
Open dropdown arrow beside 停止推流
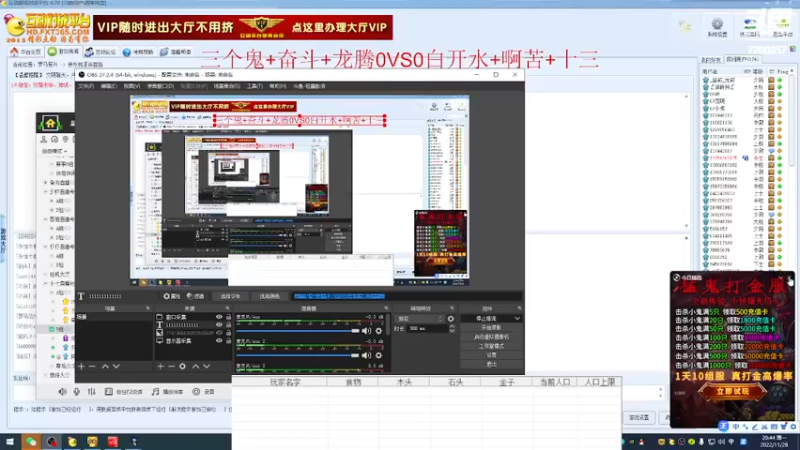(517, 318)
